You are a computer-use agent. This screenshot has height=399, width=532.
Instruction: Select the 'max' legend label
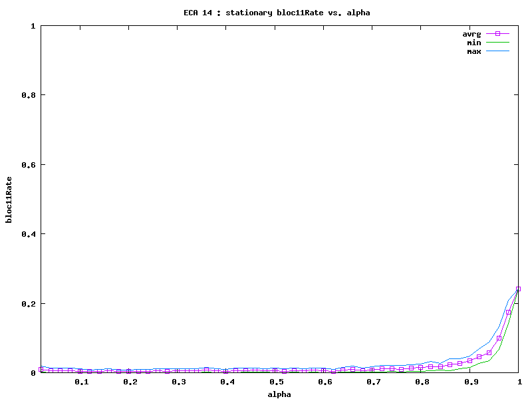tap(474, 51)
